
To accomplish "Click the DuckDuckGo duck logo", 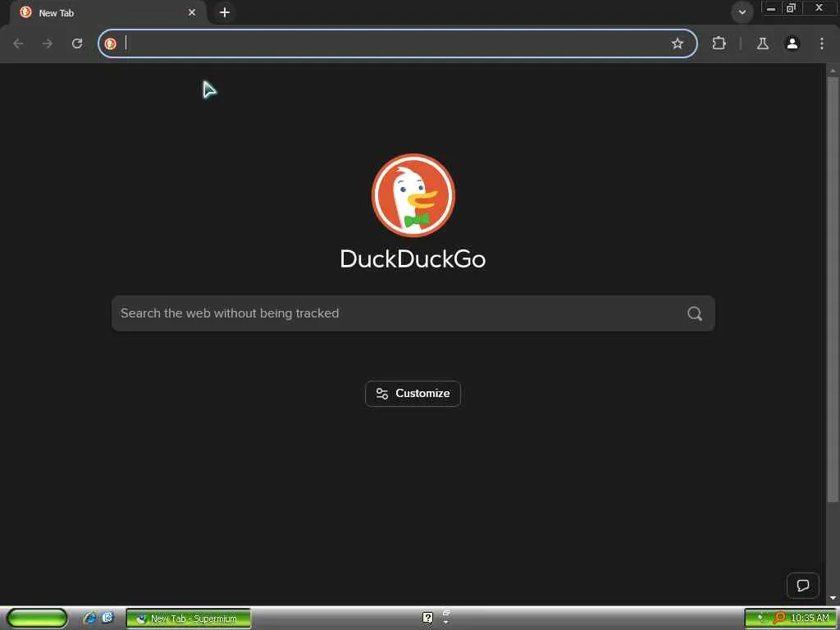I will pyautogui.click(x=413, y=195).
